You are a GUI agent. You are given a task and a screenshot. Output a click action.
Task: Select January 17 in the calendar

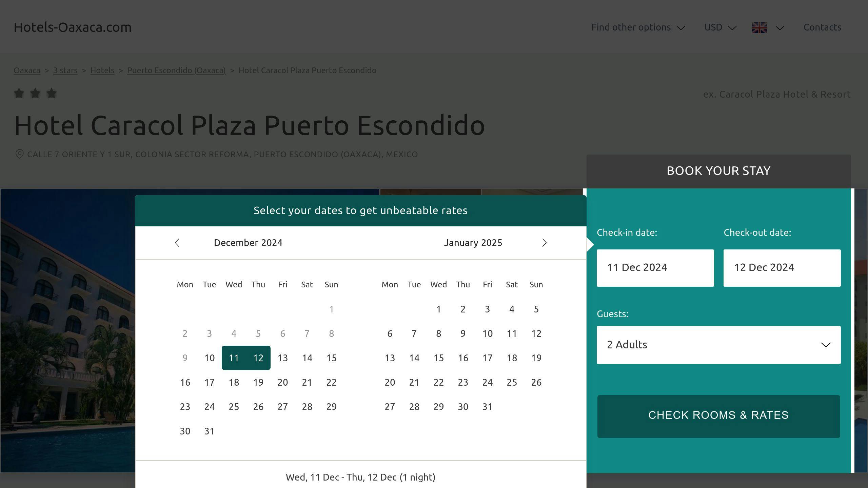pyautogui.click(x=487, y=358)
